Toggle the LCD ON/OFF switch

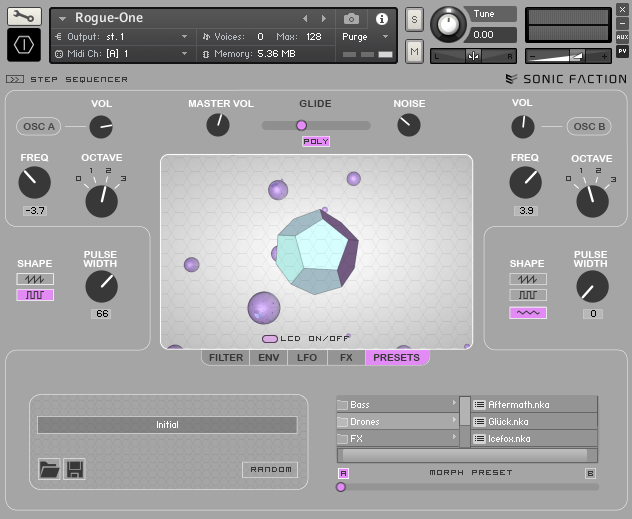[x=269, y=339]
